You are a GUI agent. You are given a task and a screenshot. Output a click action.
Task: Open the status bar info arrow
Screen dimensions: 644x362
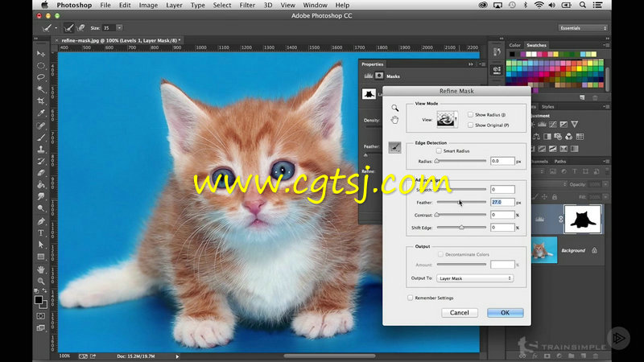(177, 356)
